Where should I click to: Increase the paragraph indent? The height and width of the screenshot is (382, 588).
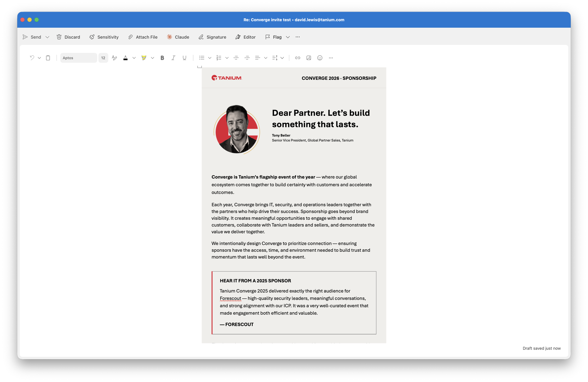pyautogui.click(x=247, y=58)
